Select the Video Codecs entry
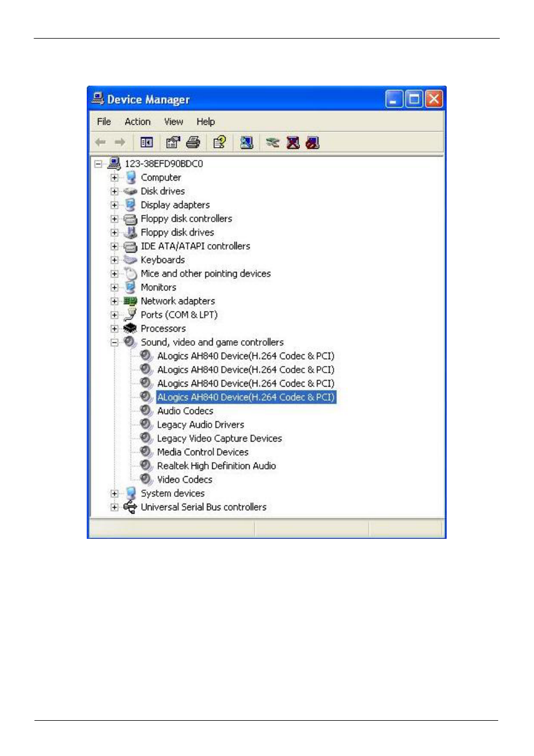The width and height of the screenshot is (534, 756). point(185,480)
